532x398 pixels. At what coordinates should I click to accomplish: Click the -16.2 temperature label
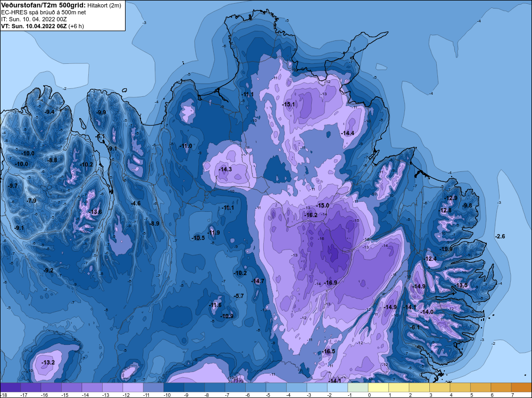[x=311, y=215]
